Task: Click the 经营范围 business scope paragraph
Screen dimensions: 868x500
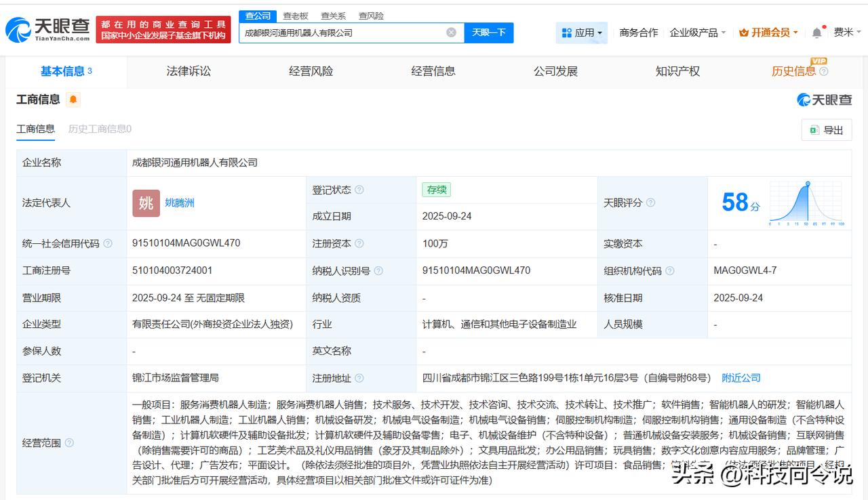Action: [488, 443]
